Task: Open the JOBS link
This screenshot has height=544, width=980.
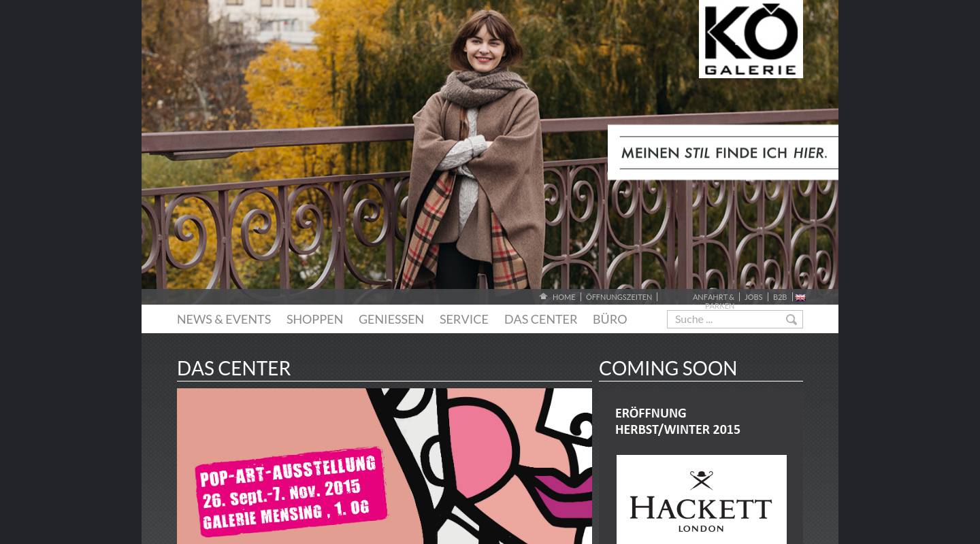Action: click(753, 297)
